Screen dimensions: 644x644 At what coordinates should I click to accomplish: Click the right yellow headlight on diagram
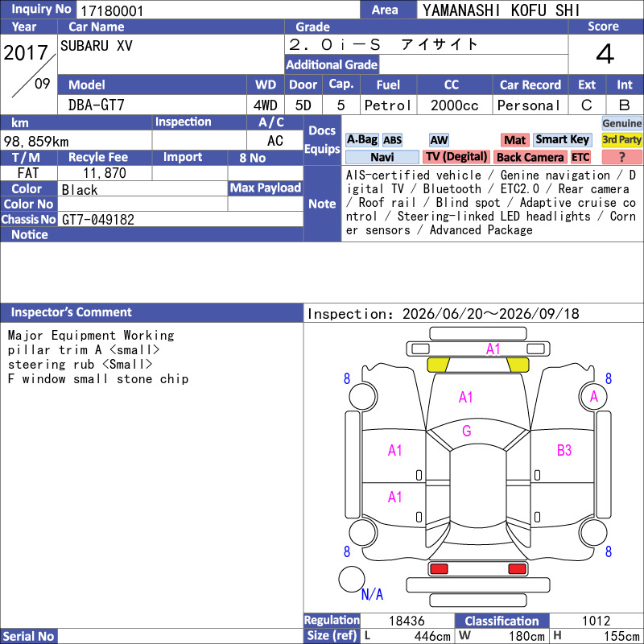coord(518,365)
